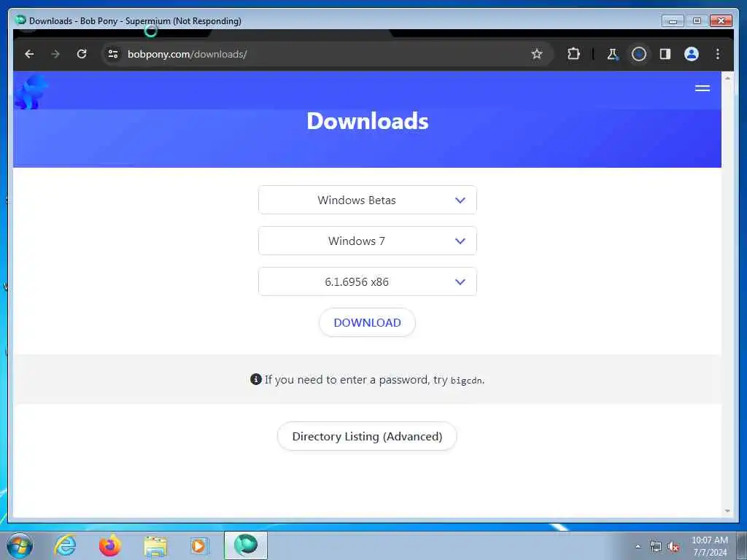Toggle the browser side panel
747x560 pixels.
(665, 54)
